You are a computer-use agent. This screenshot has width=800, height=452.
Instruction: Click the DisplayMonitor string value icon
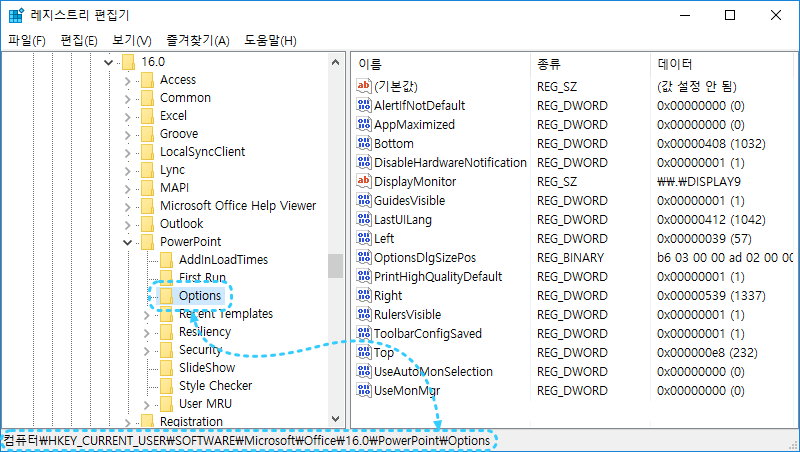364,182
